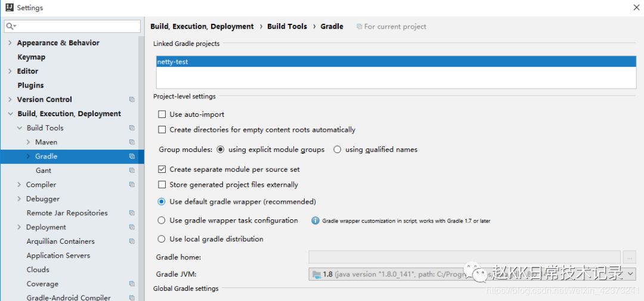The height and width of the screenshot is (301, 644).
Task: Click the per-project icon beside Coverage
Action: point(132,284)
